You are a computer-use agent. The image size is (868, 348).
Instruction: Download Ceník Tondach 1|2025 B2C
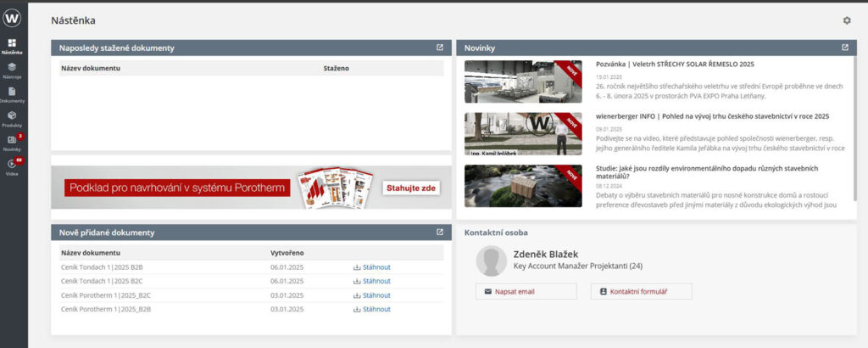pos(372,281)
